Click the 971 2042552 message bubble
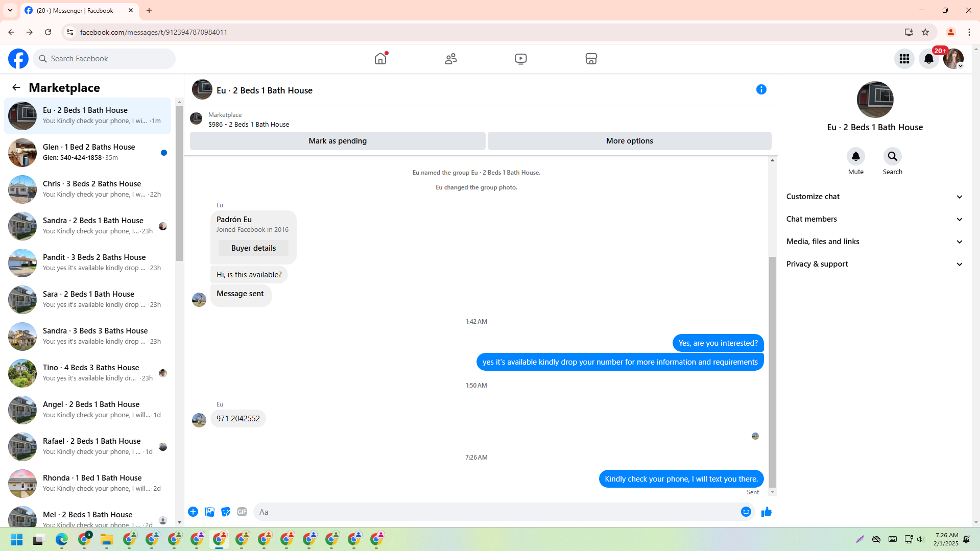 pyautogui.click(x=238, y=419)
